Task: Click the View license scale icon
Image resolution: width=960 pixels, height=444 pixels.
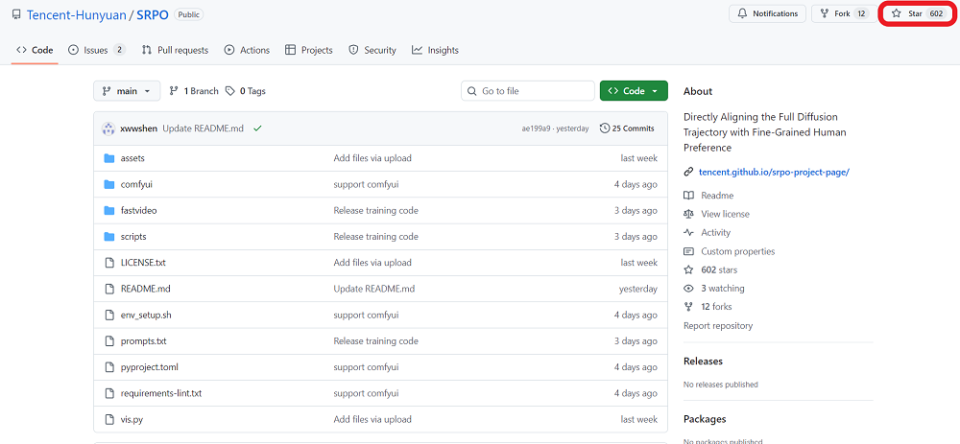Action: (688, 214)
